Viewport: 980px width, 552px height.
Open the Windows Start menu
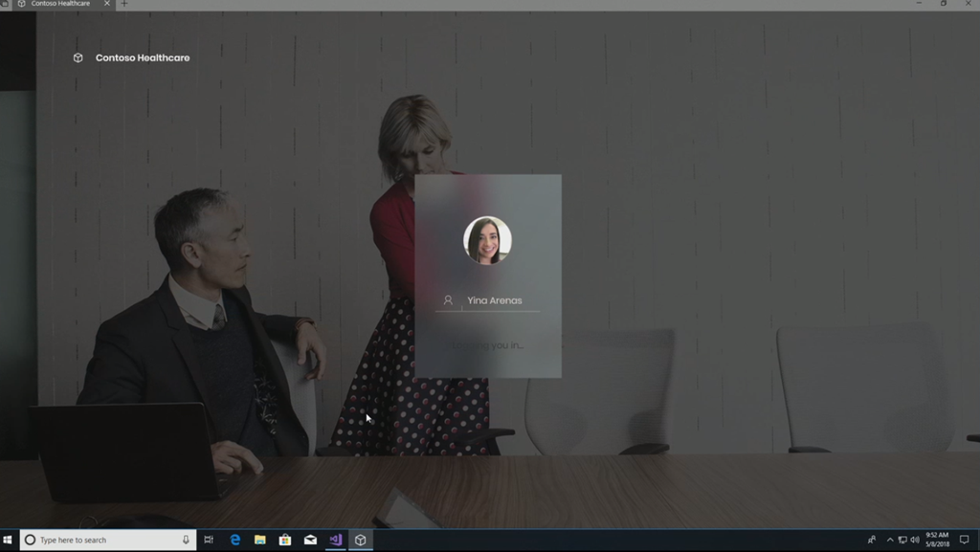click(9, 541)
